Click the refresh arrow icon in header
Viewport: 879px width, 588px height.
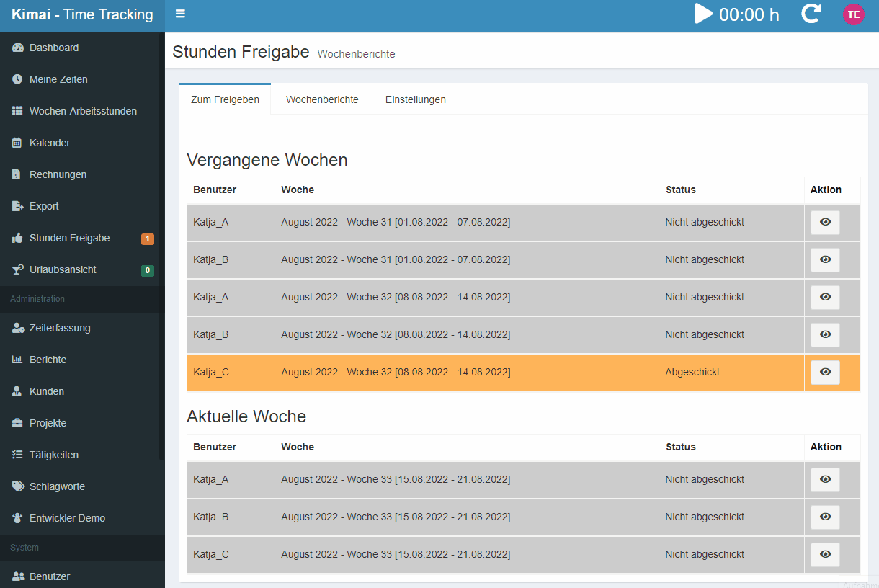click(x=811, y=14)
